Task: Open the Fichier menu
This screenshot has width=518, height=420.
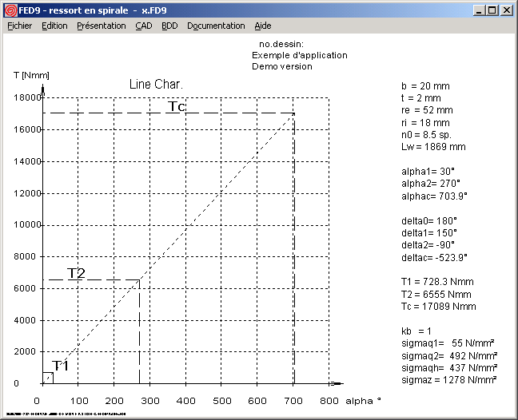Action: [20, 26]
